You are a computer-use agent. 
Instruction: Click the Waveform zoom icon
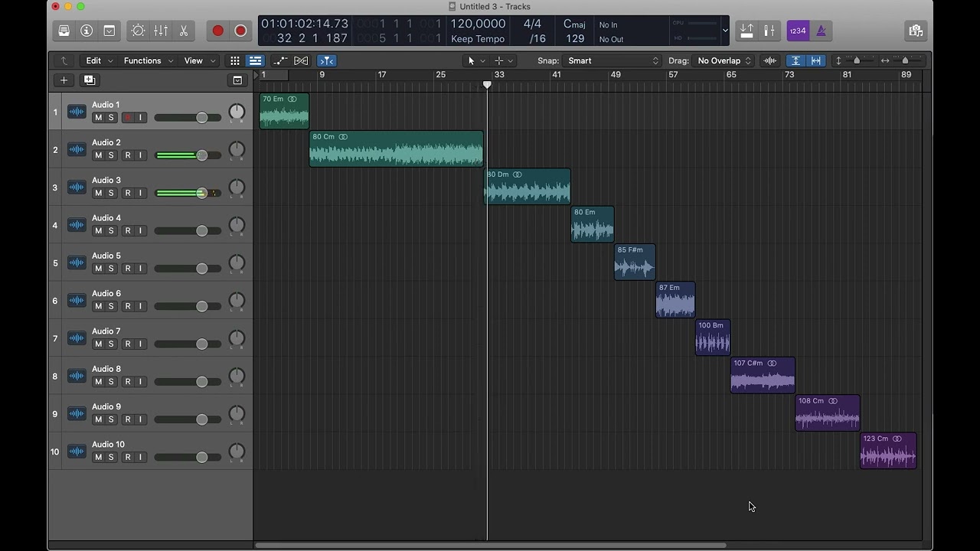[770, 60]
